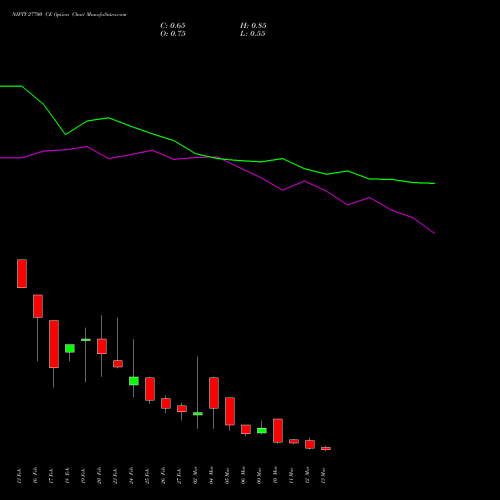
Task: Select the 06 Mar red candle
Action: tap(246, 429)
